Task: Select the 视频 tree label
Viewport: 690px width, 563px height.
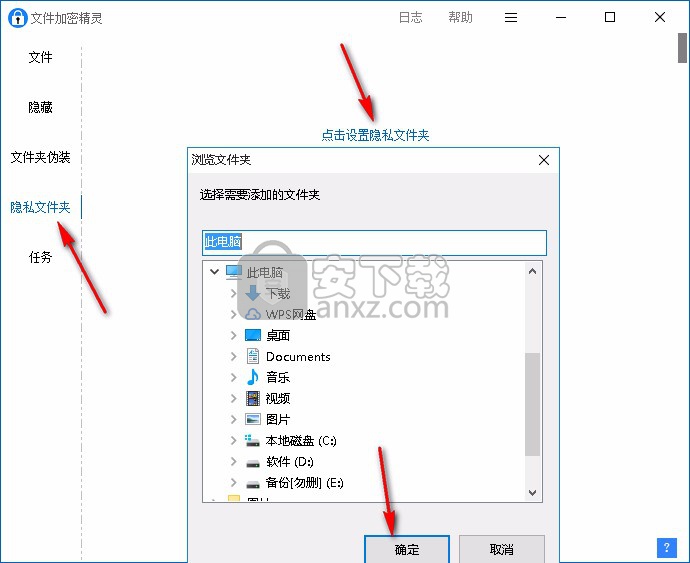Action: (278, 398)
